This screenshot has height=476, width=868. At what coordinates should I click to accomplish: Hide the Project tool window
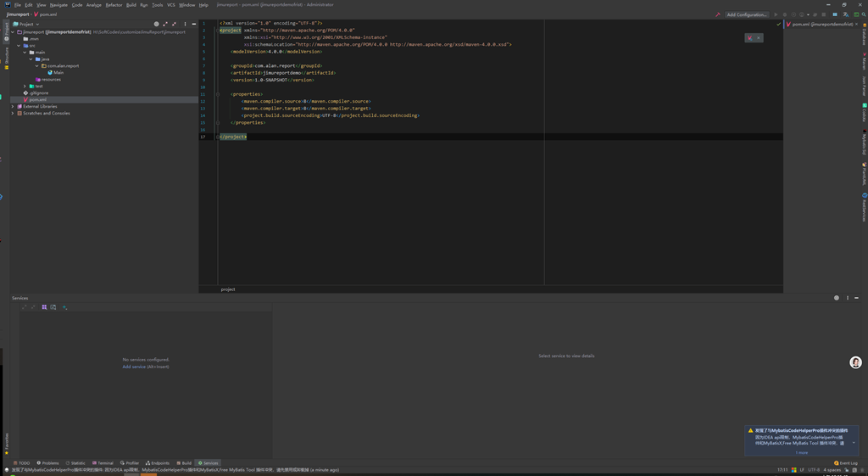194,25
